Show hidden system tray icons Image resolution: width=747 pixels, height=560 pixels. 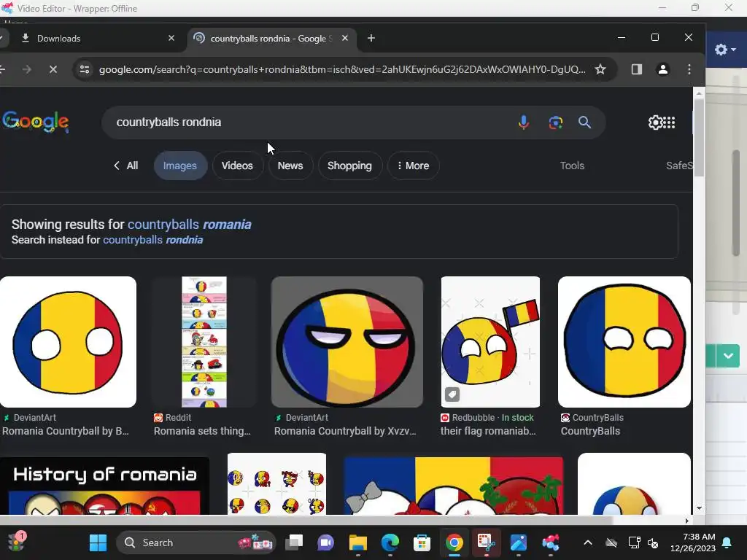pyautogui.click(x=588, y=542)
